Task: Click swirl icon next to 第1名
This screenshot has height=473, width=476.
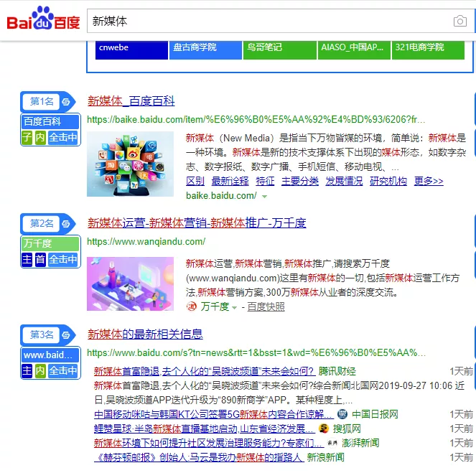Action: tap(66, 102)
